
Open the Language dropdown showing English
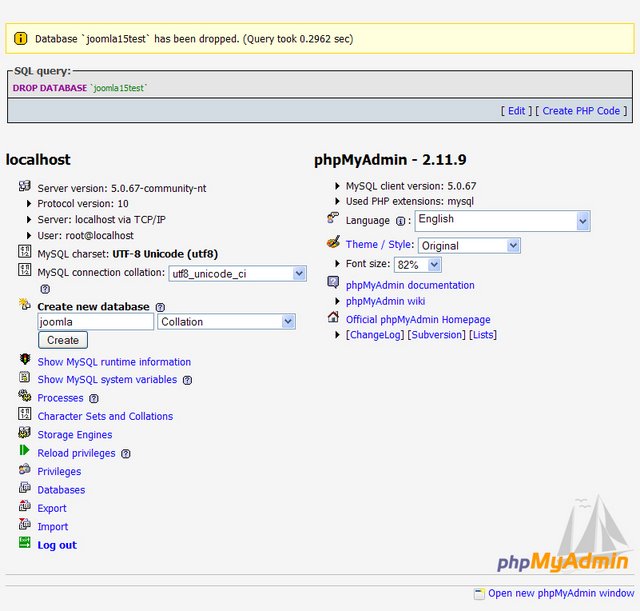coord(502,221)
